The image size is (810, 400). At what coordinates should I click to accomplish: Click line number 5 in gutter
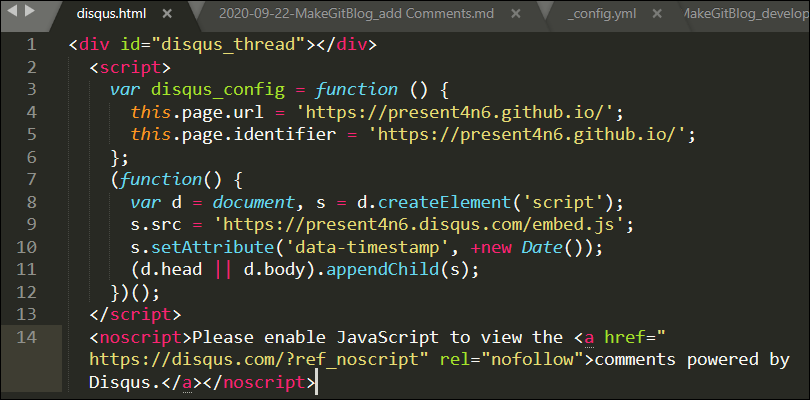(x=32, y=135)
